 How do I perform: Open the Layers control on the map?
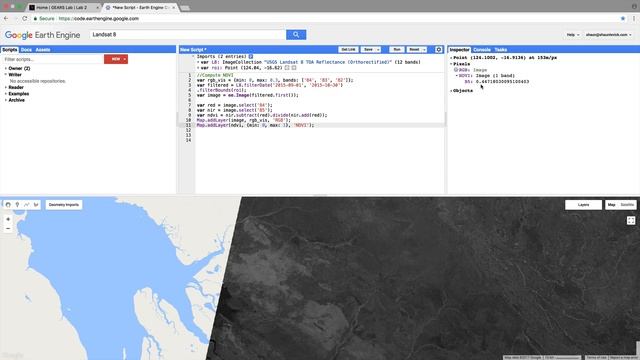click(x=583, y=204)
